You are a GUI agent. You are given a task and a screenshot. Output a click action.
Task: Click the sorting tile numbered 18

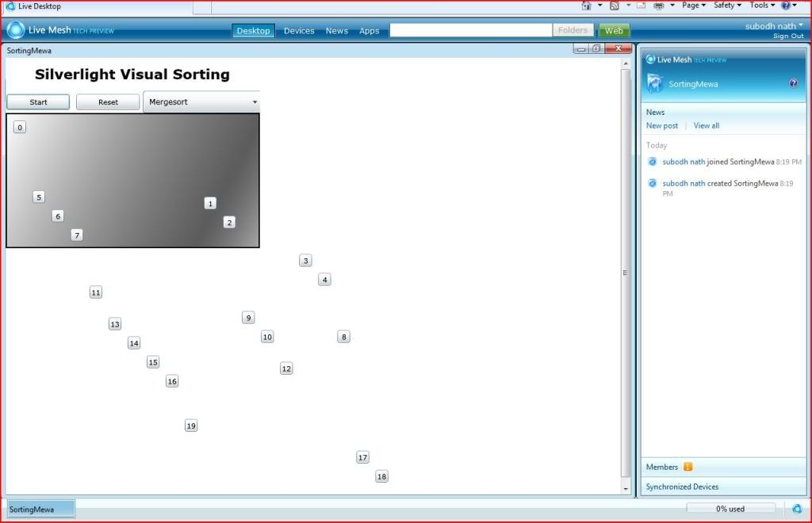(x=381, y=476)
